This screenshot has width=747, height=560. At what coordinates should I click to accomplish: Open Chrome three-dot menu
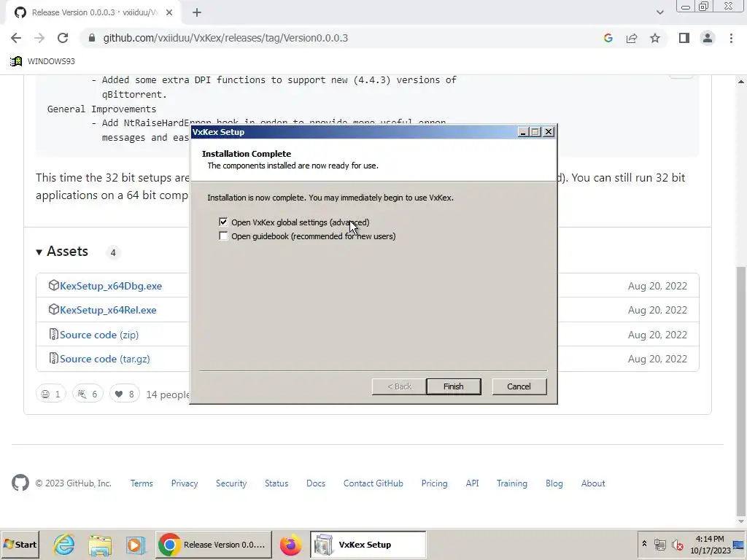731,38
